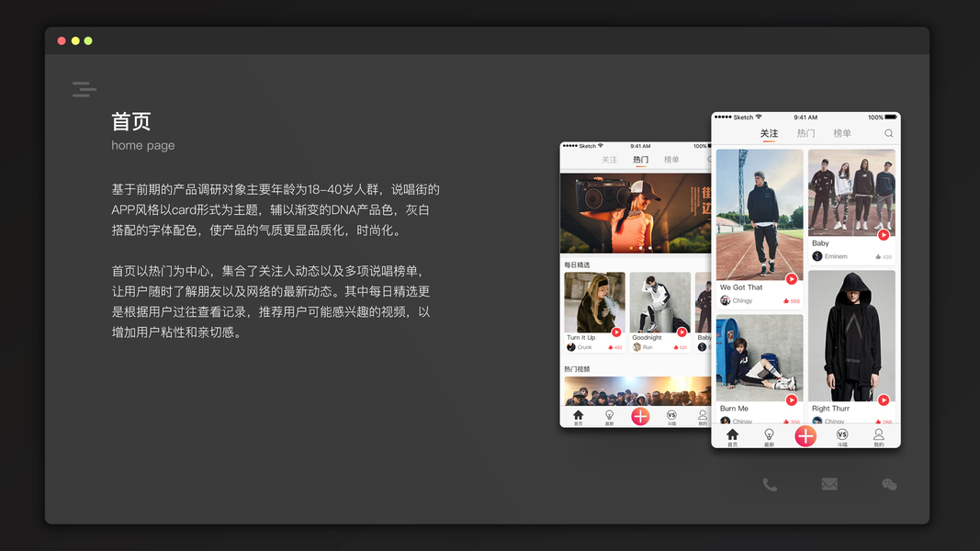Open Goodnight card photo
The image size is (980, 551).
[660, 302]
